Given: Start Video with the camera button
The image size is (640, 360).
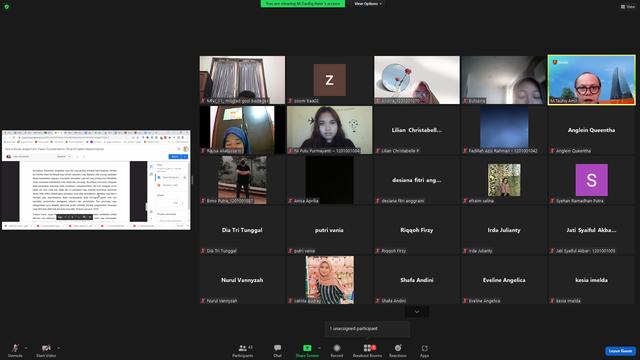Looking at the screenshot, I should pos(46,350).
